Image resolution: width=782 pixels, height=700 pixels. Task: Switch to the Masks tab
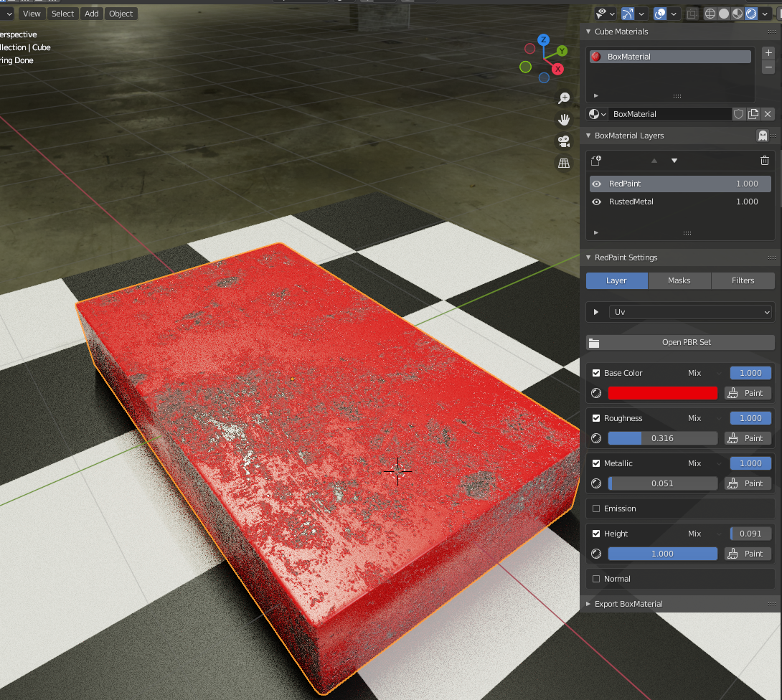[x=679, y=280]
